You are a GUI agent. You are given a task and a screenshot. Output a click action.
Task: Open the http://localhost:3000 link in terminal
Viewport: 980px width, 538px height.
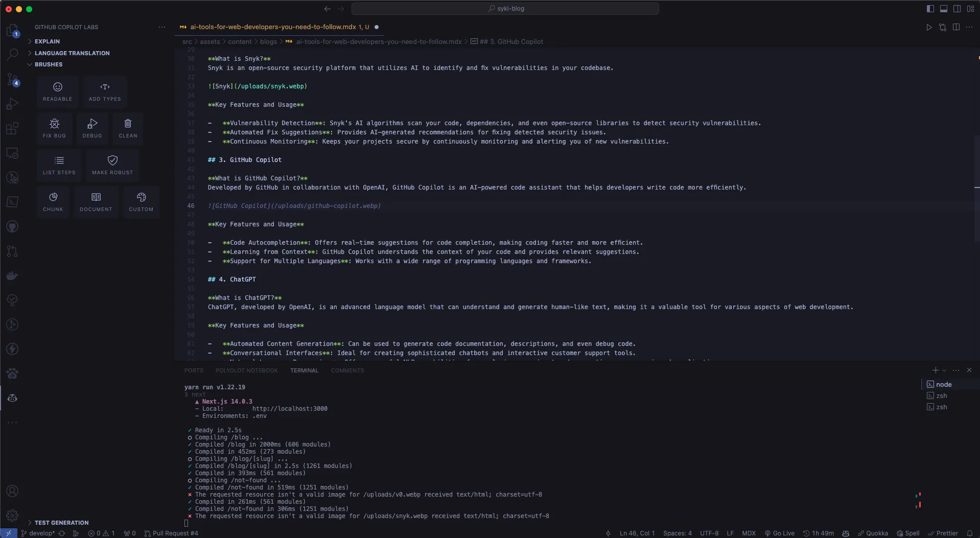(290, 409)
